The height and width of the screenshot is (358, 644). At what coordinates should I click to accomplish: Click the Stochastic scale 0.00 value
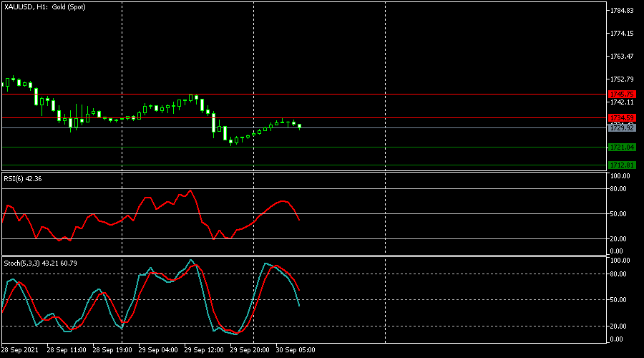click(617, 339)
